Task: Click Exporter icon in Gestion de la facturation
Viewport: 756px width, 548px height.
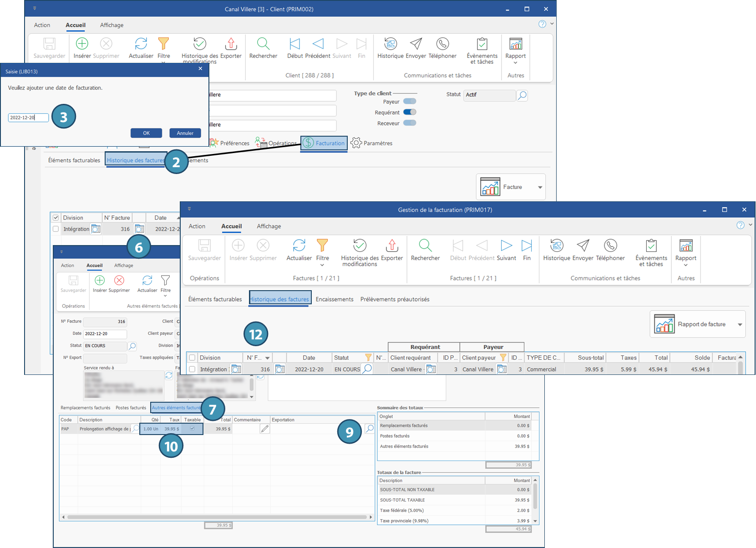Action: click(x=391, y=246)
